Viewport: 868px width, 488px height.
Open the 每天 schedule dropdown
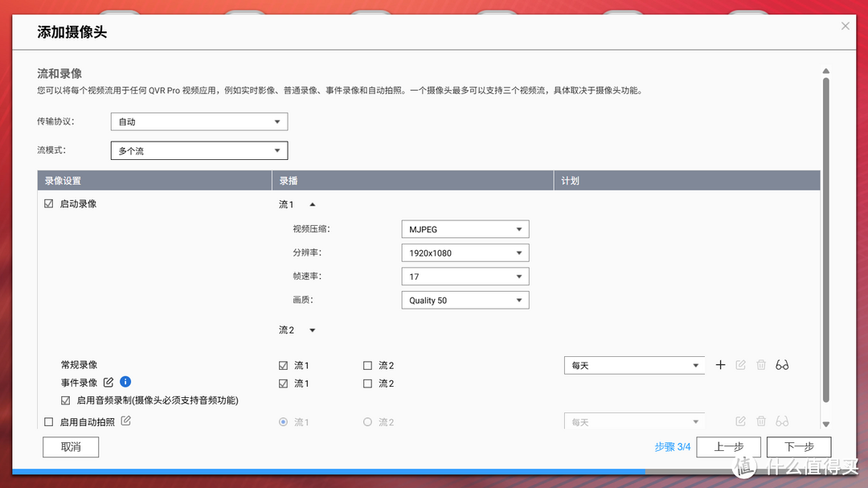634,364
